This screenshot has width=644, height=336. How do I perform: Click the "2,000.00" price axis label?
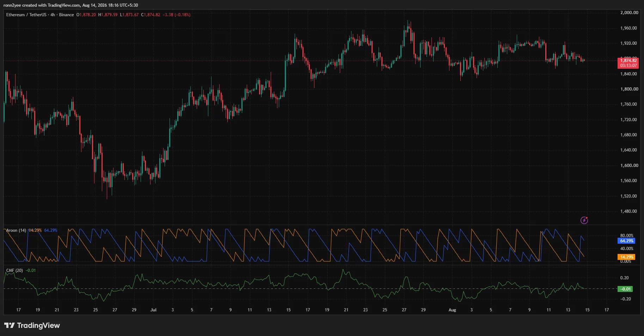(x=629, y=13)
